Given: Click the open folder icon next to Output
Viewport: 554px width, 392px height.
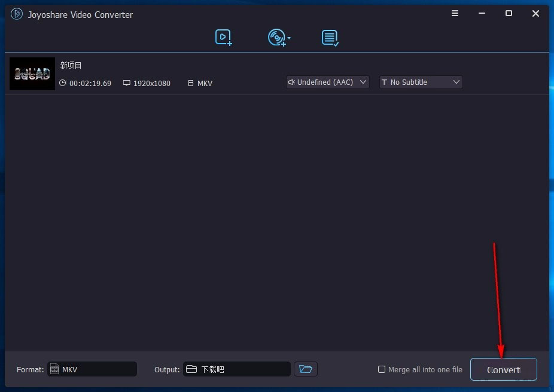Looking at the screenshot, I should coord(305,369).
